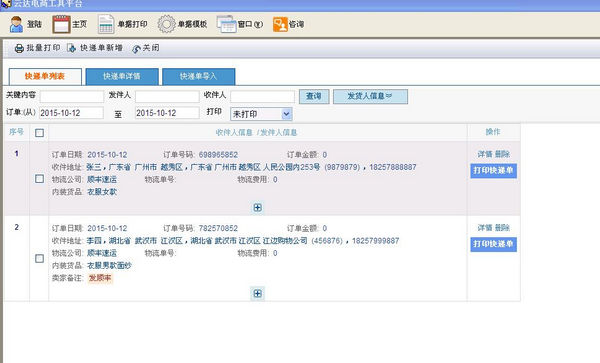Click phone number 18257888887
The height and width of the screenshot is (363, 600).
(393, 167)
